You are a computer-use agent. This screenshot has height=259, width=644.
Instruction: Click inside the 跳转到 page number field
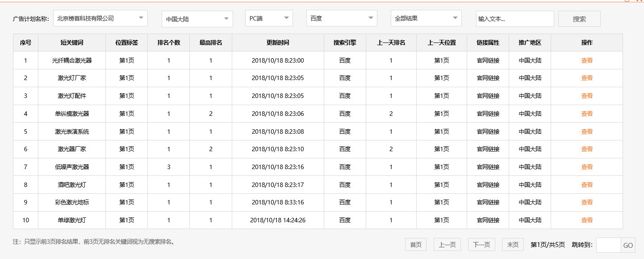coord(607,245)
